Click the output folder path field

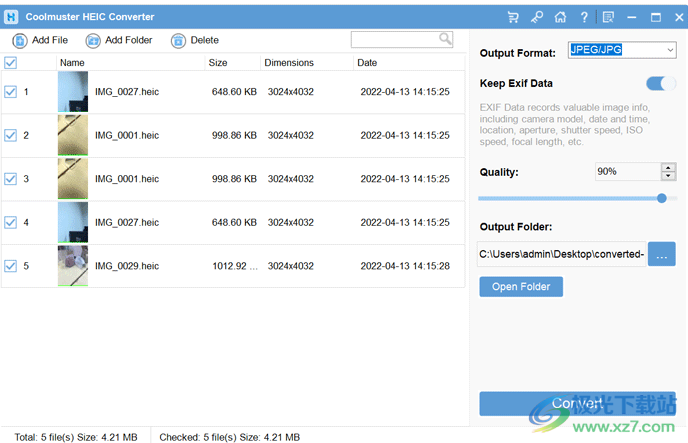(x=562, y=254)
